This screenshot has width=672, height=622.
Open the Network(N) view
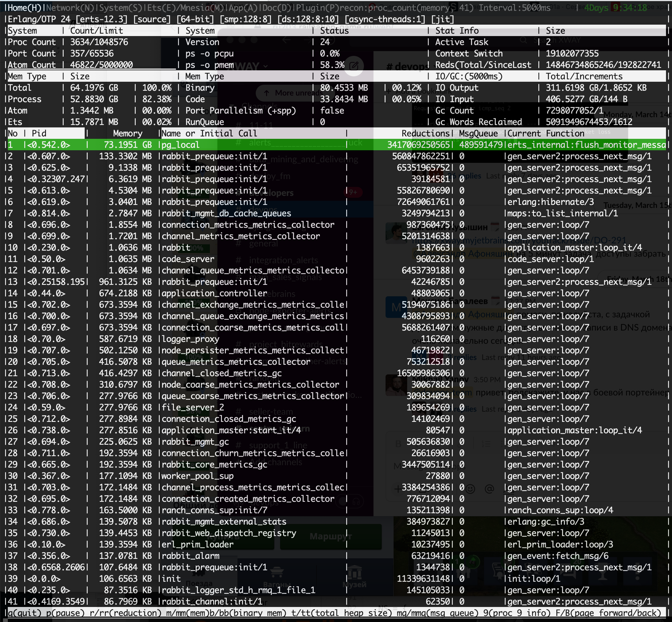pyautogui.click(x=70, y=8)
